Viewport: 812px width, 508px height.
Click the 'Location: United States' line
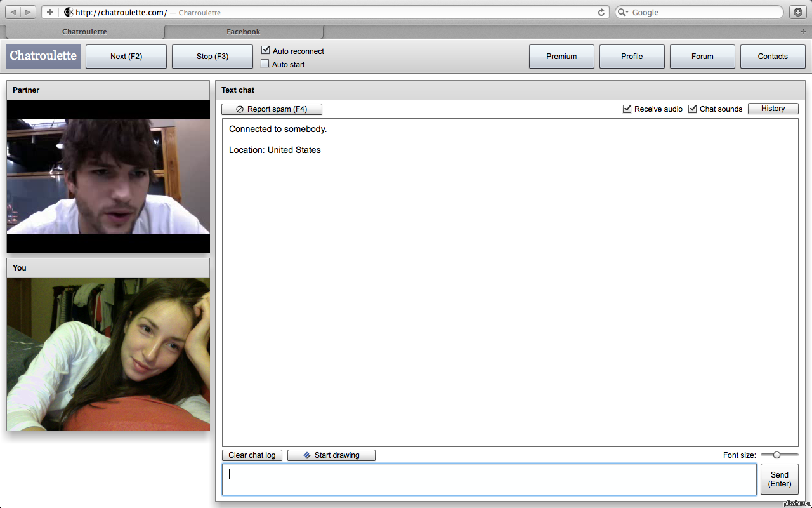[x=275, y=150]
